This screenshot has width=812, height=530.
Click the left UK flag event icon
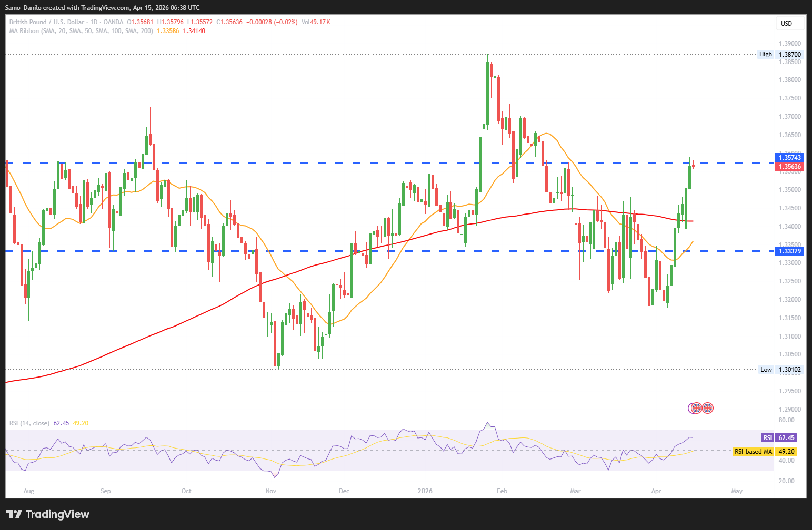[x=696, y=407]
